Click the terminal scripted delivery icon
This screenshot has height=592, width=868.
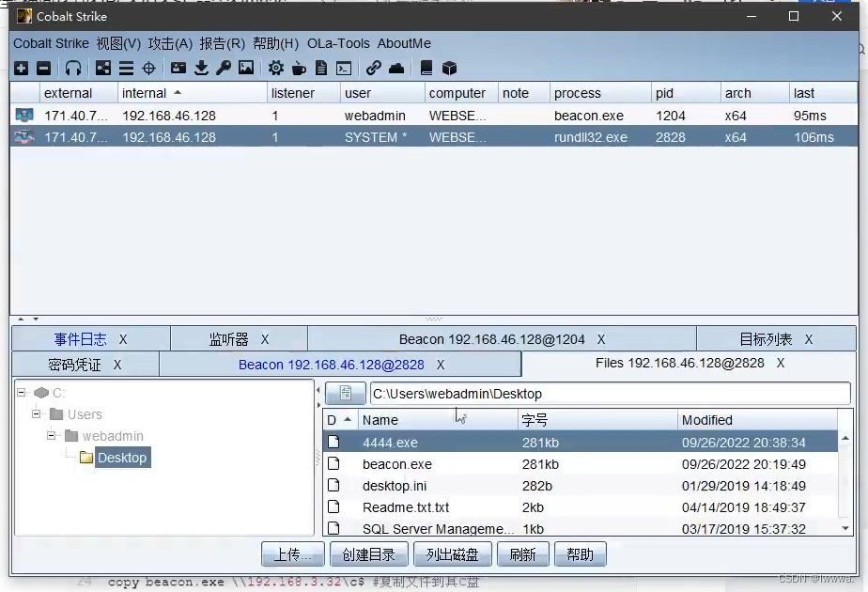tap(344, 68)
